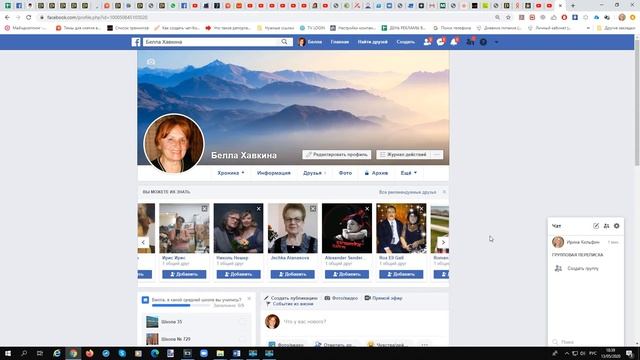Open Найти друзей in header

pyautogui.click(x=373, y=42)
